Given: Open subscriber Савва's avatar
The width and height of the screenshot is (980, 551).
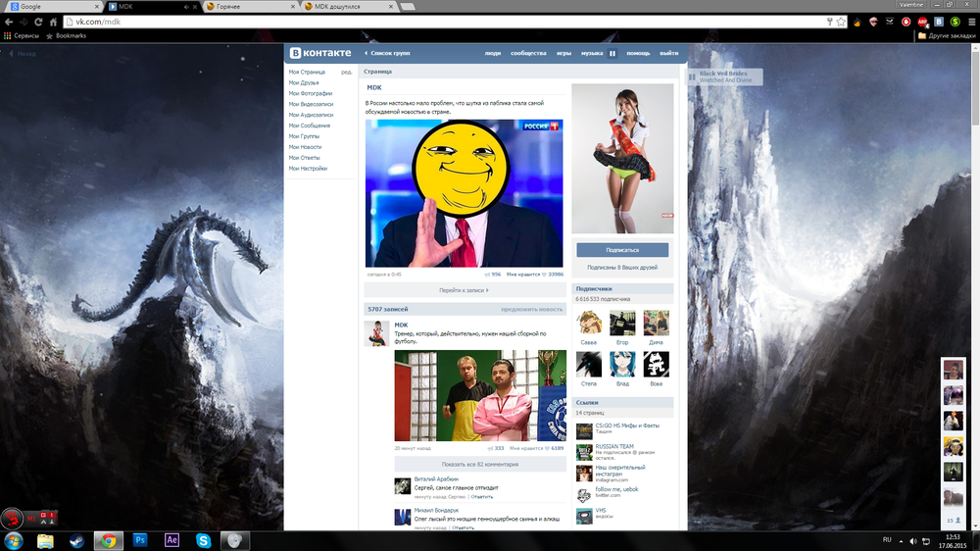Looking at the screenshot, I should [589, 324].
